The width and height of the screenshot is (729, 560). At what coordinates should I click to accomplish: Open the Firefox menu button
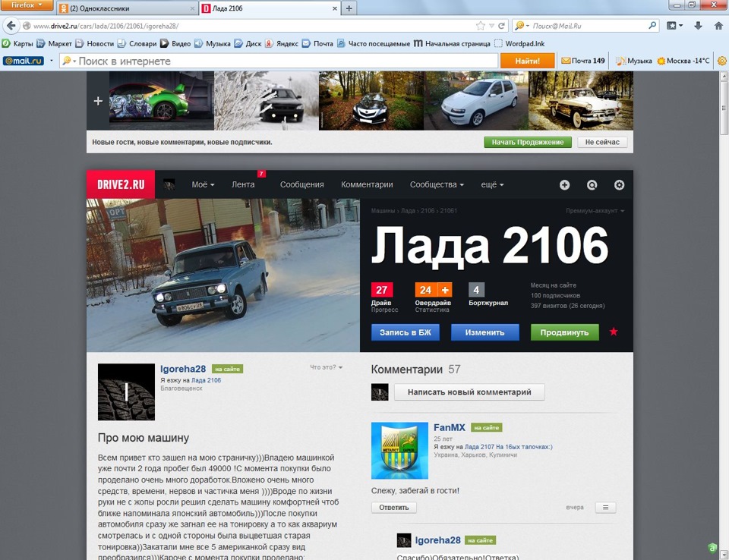click(27, 5)
